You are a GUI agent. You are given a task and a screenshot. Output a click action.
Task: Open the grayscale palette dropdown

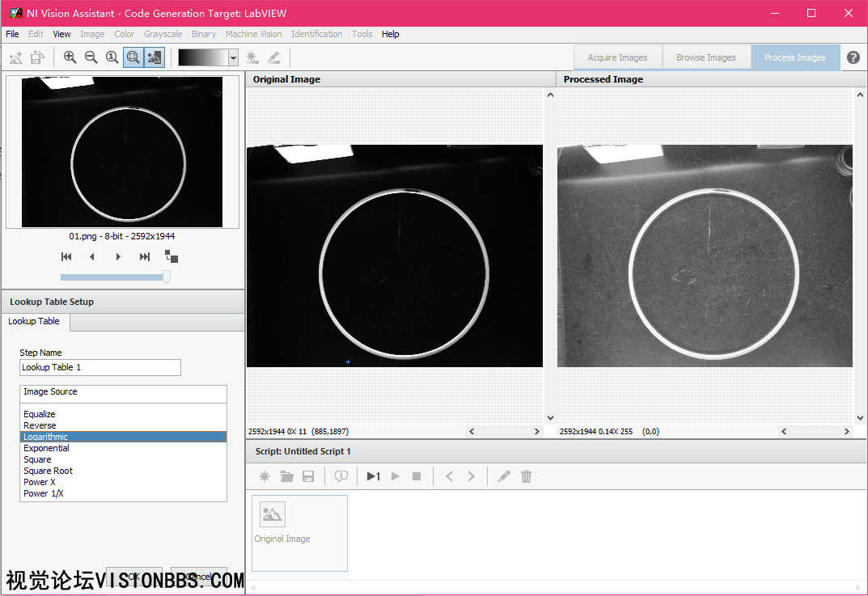pos(233,57)
